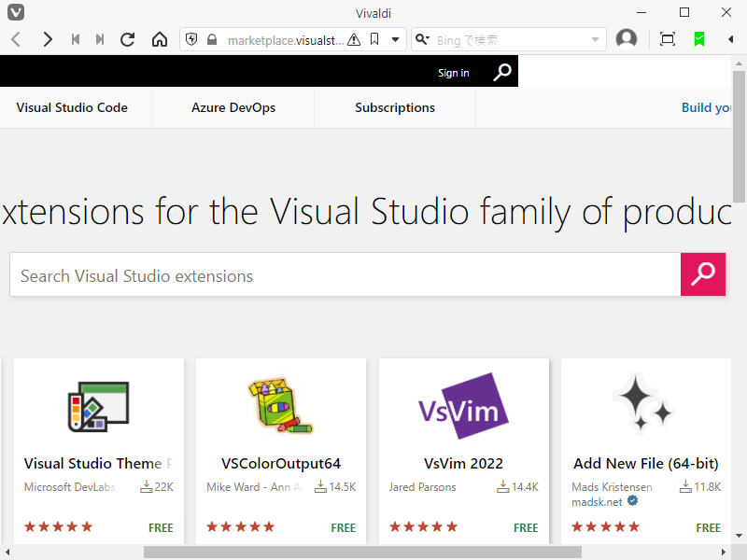This screenshot has height=560, width=747.
Task: Reload the current page
Action: pyautogui.click(x=127, y=39)
